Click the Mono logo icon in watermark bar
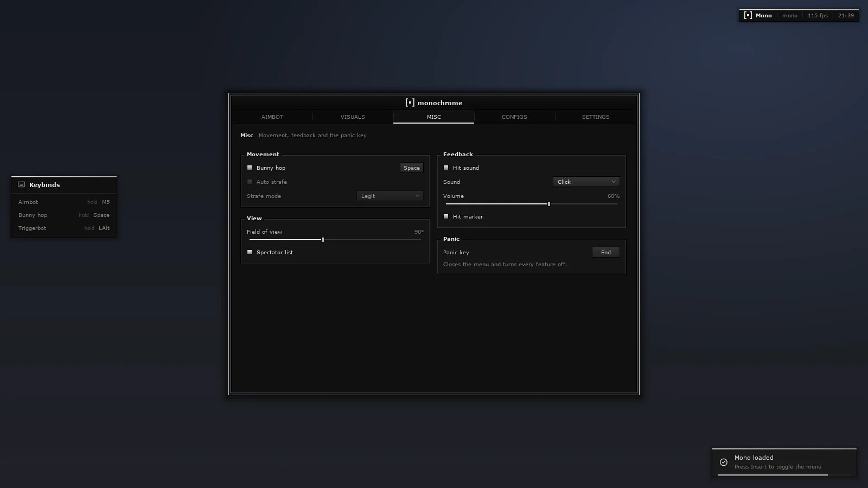Viewport: 868px width, 488px height. click(x=748, y=15)
